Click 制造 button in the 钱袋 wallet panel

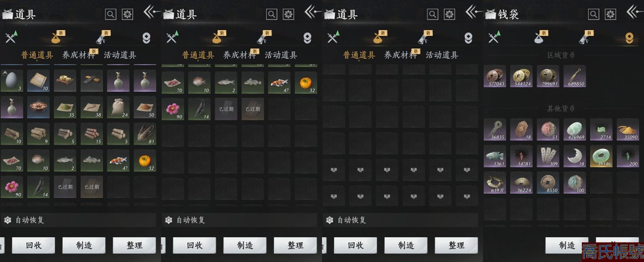(567, 246)
